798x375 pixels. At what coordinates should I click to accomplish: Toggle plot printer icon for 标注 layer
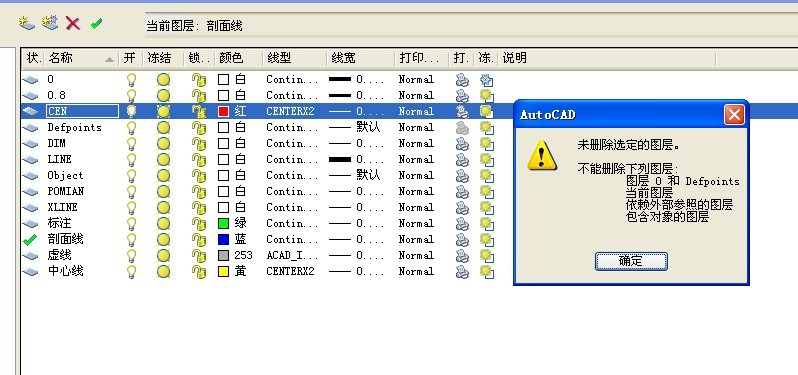pos(462,223)
